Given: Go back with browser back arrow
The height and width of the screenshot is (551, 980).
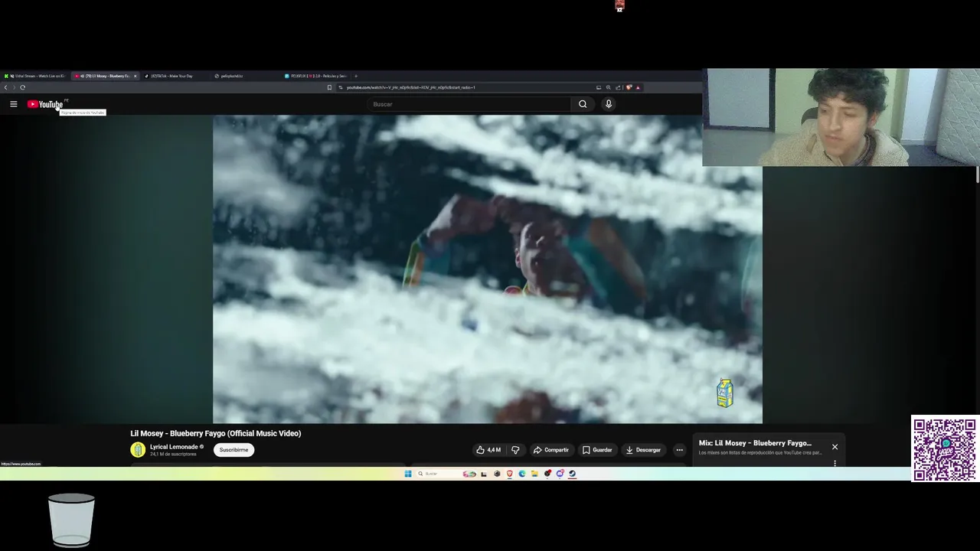Looking at the screenshot, I should point(5,87).
